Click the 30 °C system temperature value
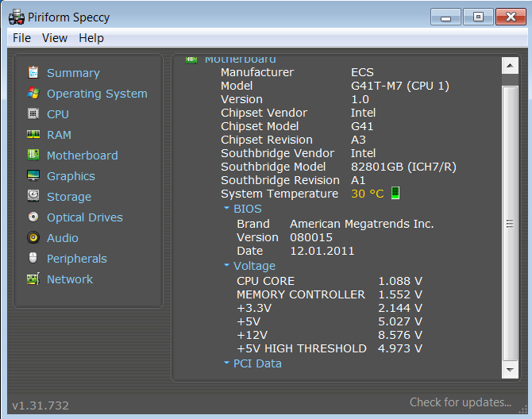The image size is (532, 419). pos(368,194)
